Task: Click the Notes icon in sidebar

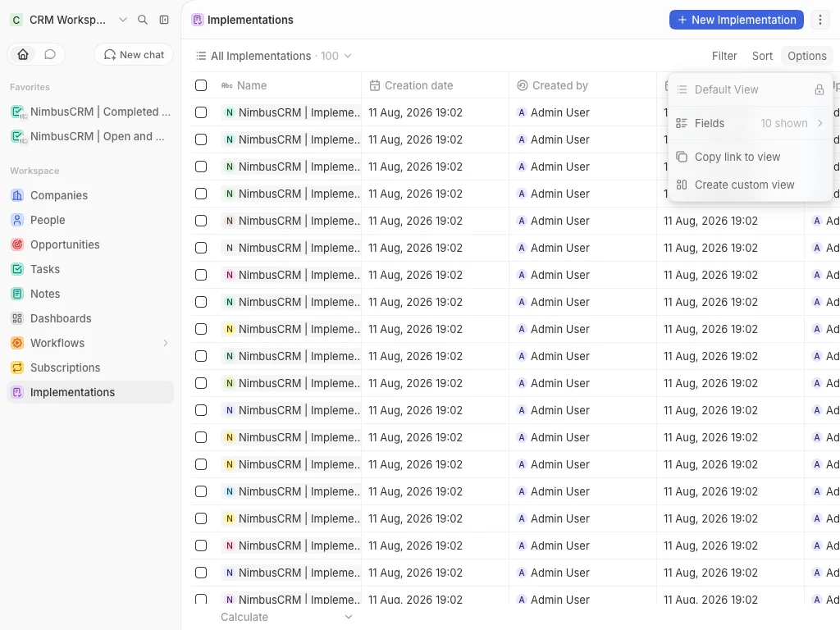Action: [17, 294]
